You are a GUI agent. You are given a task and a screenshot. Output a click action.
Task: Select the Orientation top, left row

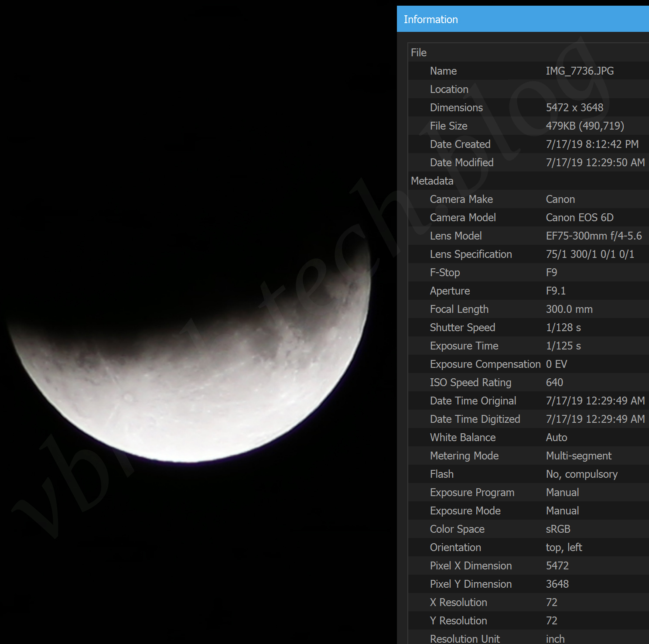click(528, 548)
